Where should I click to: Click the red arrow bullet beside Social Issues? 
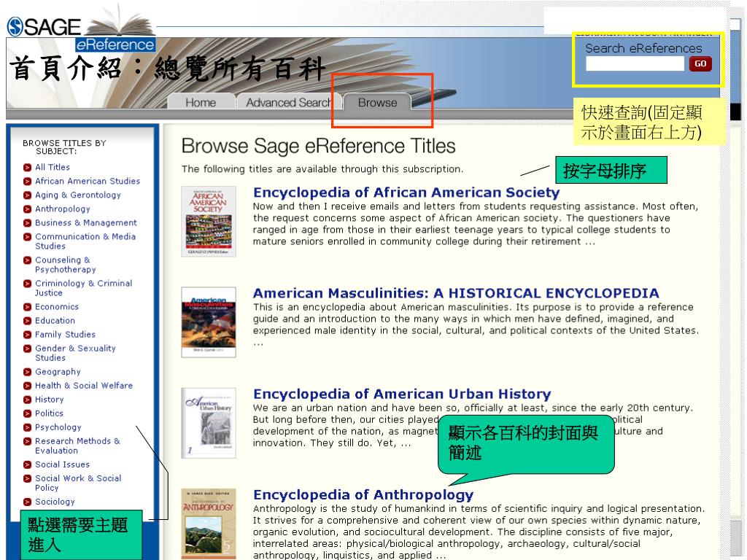click(x=27, y=464)
